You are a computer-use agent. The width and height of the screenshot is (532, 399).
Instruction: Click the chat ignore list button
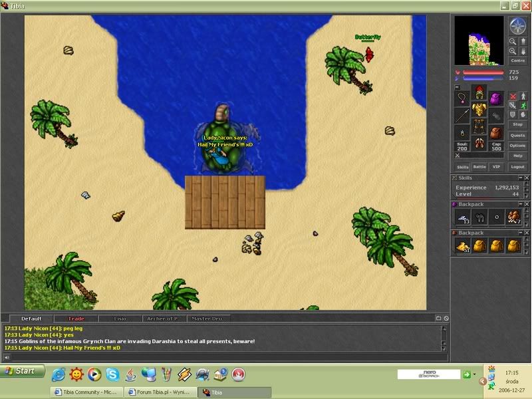(x=446, y=319)
